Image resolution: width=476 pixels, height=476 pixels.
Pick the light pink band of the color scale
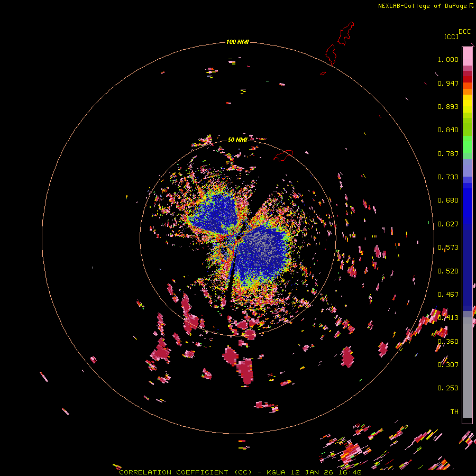pyautogui.click(x=467, y=56)
